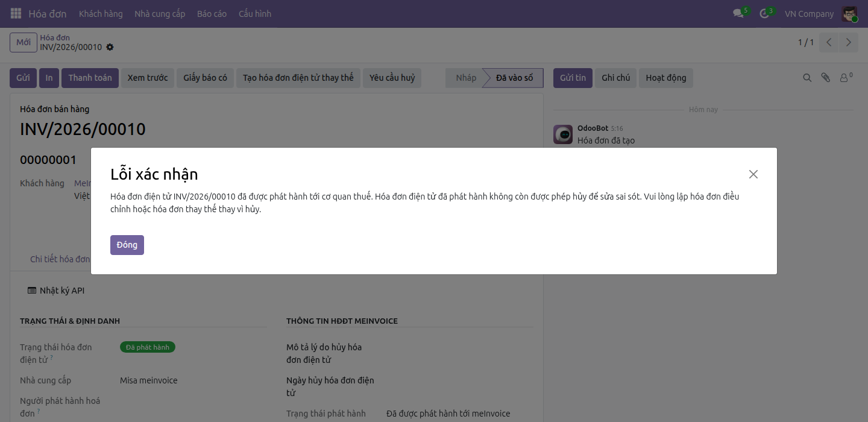Click the Ghi chú chatter button
The width and height of the screenshot is (868, 422).
(615, 78)
